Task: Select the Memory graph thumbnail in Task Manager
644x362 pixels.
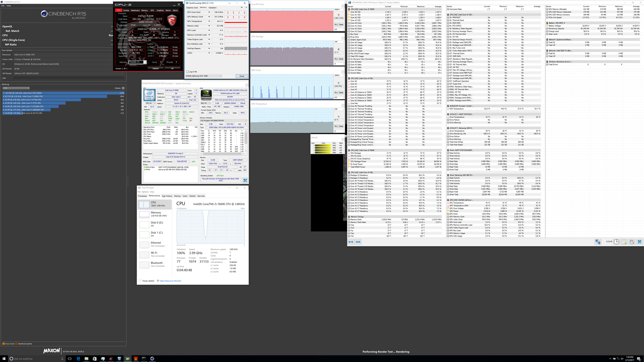Action: click(x=144, y=214)
